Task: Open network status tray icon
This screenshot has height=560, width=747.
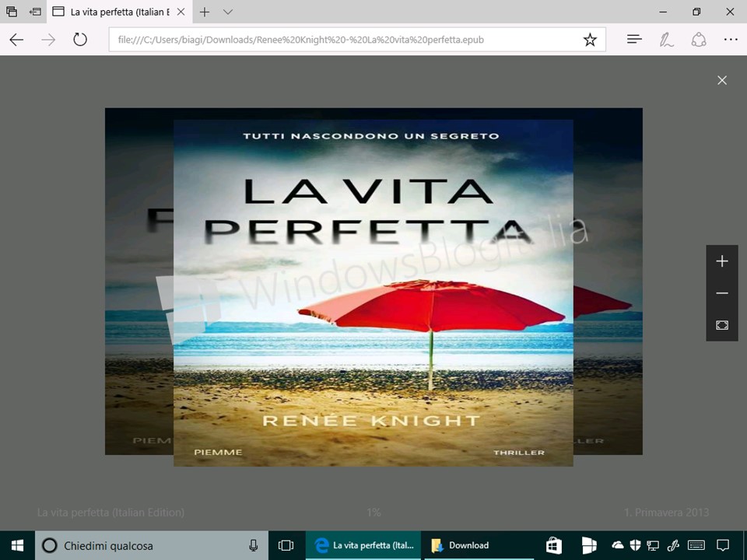Action: [x=653, y=545]
